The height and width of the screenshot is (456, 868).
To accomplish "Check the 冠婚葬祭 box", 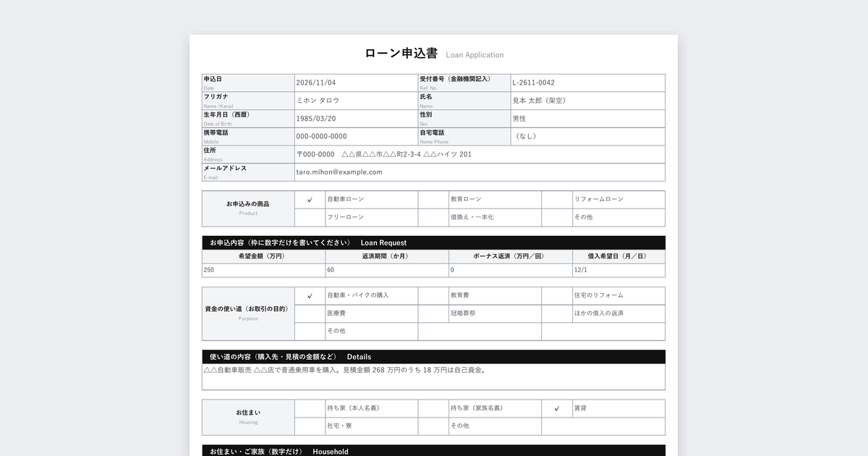I will point(433,314).
